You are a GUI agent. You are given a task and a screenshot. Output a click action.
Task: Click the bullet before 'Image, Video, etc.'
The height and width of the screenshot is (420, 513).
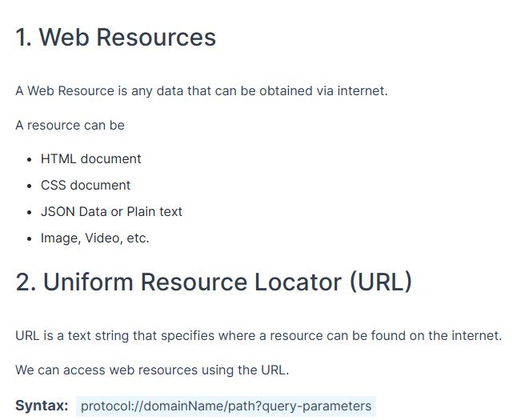click(30, 238)
